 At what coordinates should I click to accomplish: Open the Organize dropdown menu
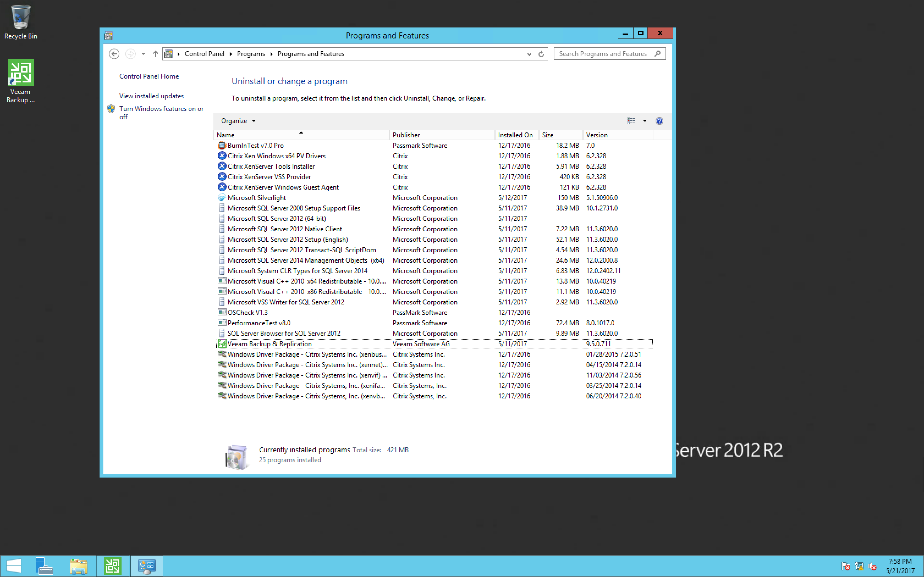[x=238, y=120]
